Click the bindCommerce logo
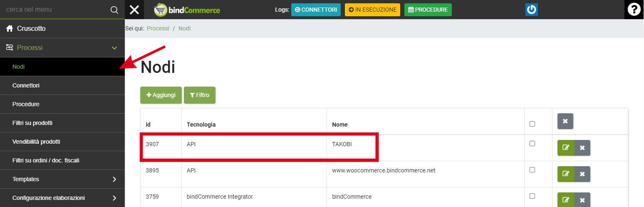644x207 pixels. pos(187,10)
